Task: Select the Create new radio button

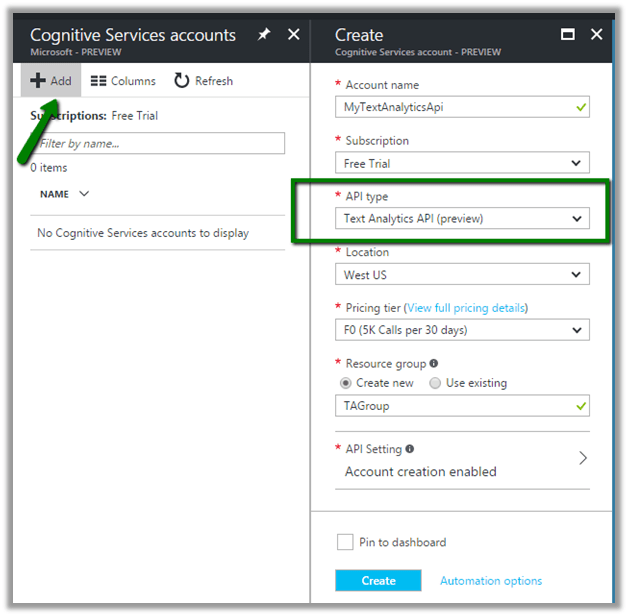Action: (x=346, y=383)
